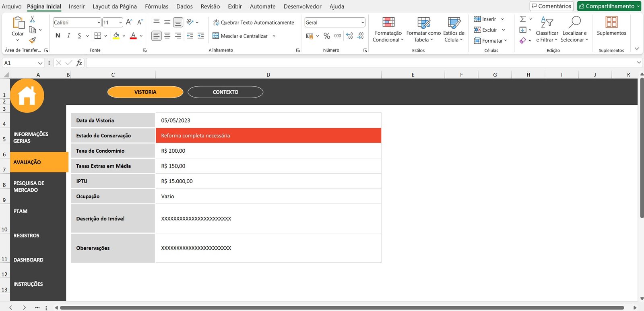This screenshot has width=644, height=311.
Task: Click the Percent Style icon
Action: [x=327, y=36]
